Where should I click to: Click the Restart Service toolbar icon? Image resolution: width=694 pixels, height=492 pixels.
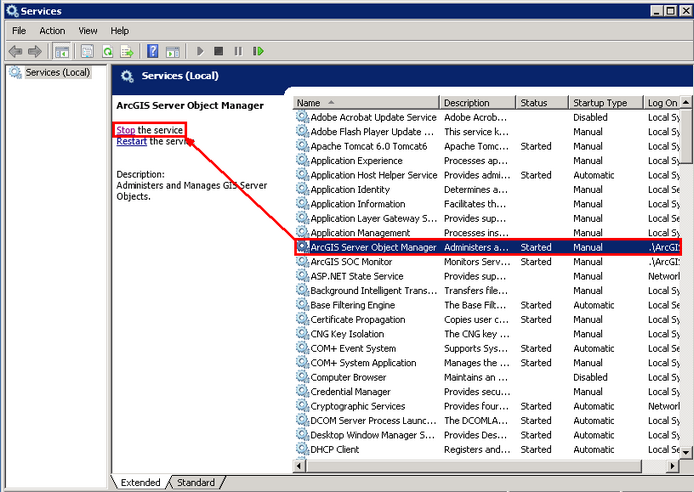point(258,51)
